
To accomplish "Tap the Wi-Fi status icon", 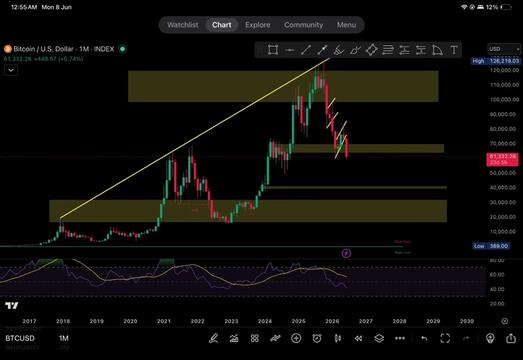I will 464,7.
